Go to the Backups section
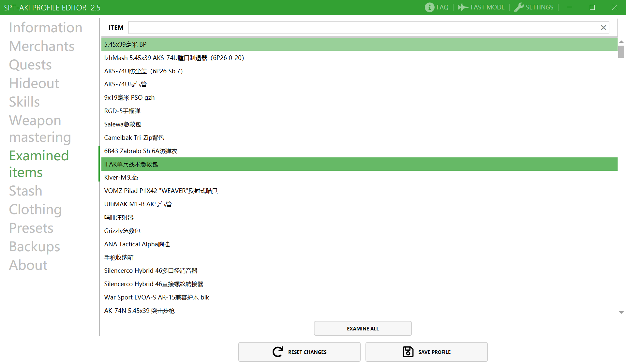 coord(35,246)
